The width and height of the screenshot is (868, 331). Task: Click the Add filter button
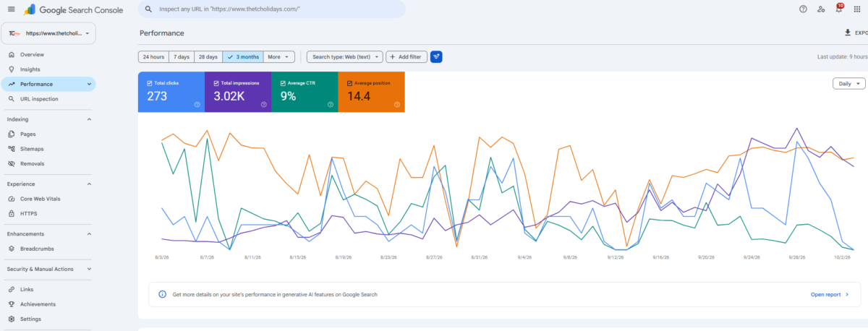[407, 57]
